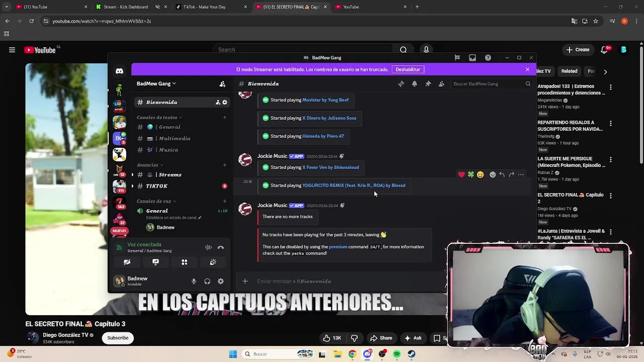Open options for LA SUERTE ME PERSIGUE video
644x362 pixels.
pyautogui.click(x=611, y=160)
